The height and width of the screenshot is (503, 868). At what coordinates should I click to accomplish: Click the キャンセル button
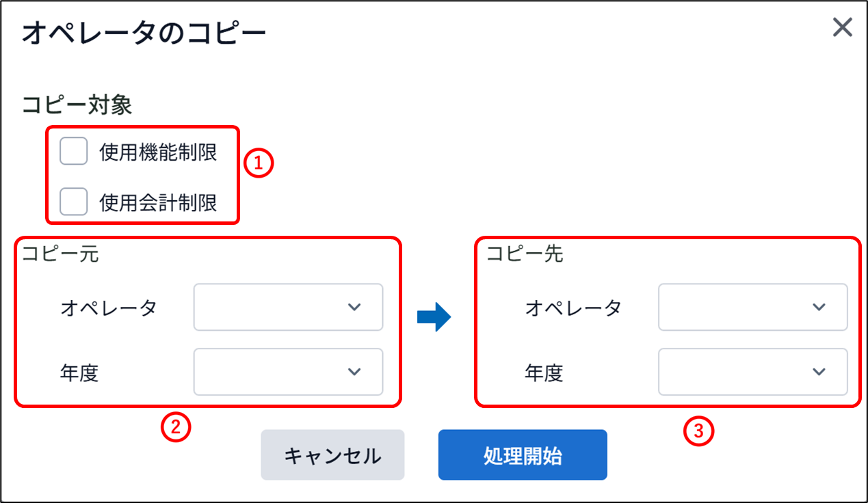click(332, 455)
